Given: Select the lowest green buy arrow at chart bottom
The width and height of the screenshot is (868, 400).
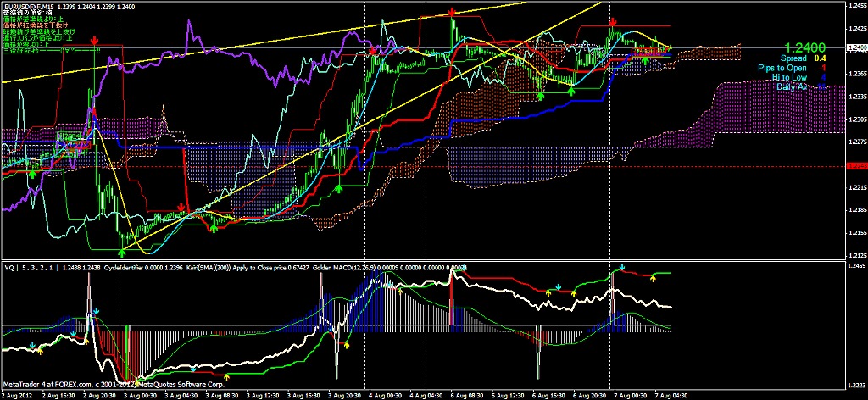Looking at the screenshot, I should (x=122, y=251).
